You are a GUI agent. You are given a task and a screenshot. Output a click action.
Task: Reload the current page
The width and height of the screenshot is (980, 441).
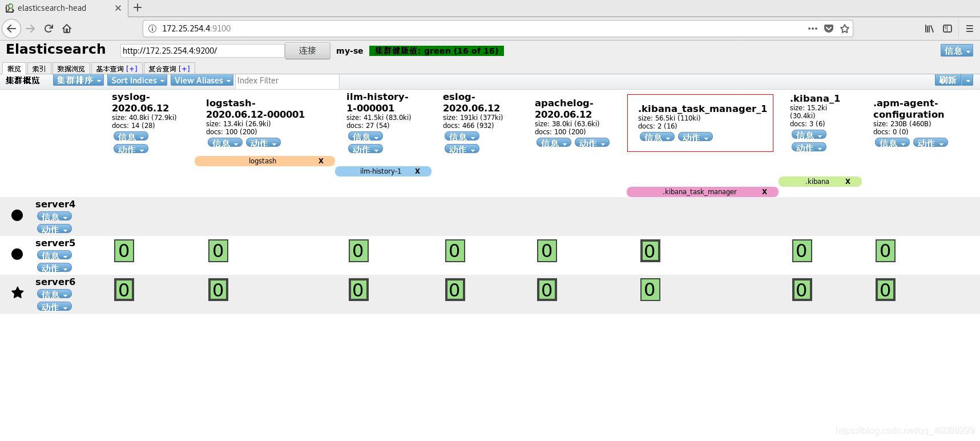tap(49, 28)
